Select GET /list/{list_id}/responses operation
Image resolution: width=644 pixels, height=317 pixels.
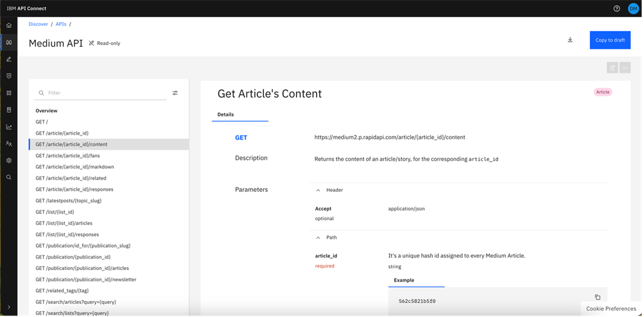pos(109,235)
